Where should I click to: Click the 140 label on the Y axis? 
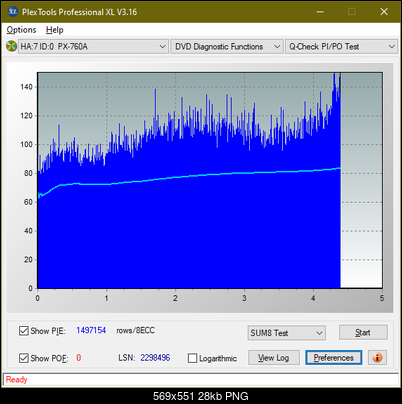point(26,87)
